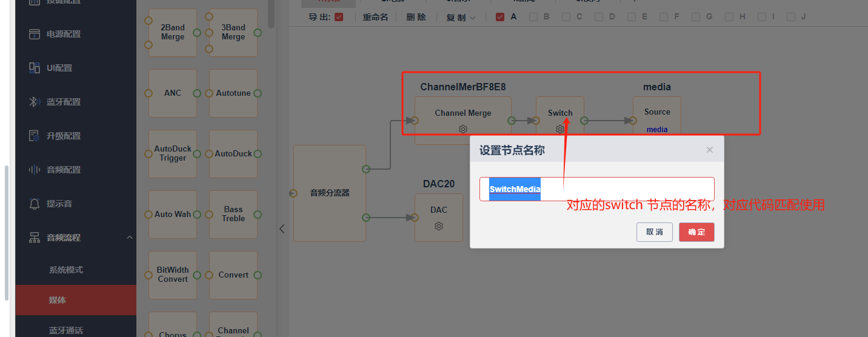Uncheck configuration A checkbox
The image size is (868, 337).
point(500,17)
